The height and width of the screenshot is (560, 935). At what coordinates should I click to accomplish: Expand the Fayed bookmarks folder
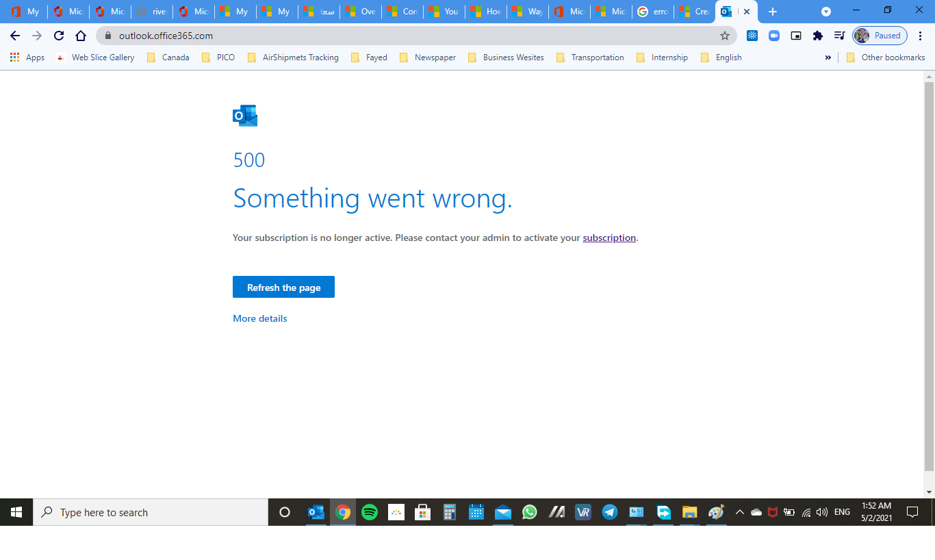[x=369, y=58]
